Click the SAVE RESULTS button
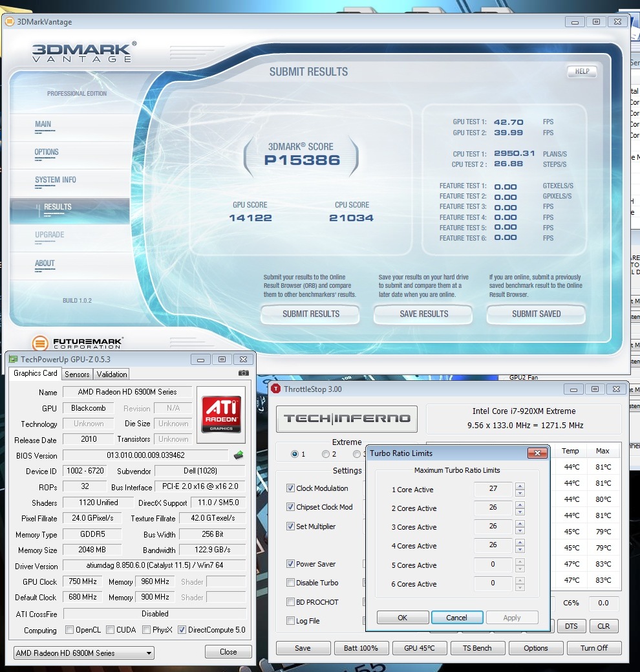Viewport: 640px width, 672px height. pyautogui.click(x=423, y=314)
